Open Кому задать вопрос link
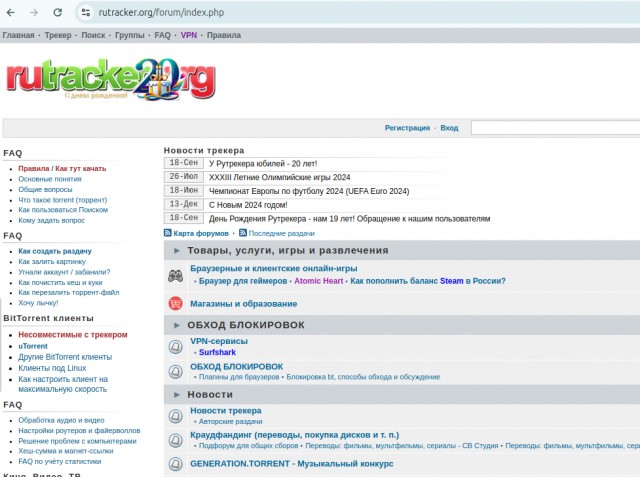The image size is (640, 477). pos(51,220)
